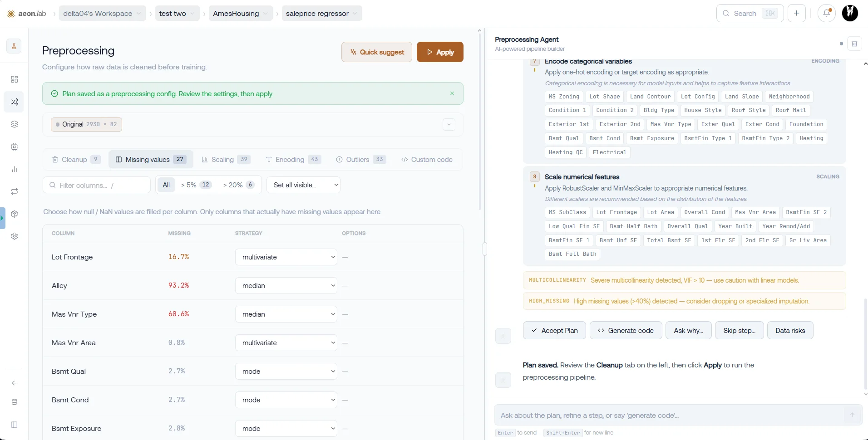868x440 pixels.
Task: Switch to the Outliers tab
Action: (361, 160)
